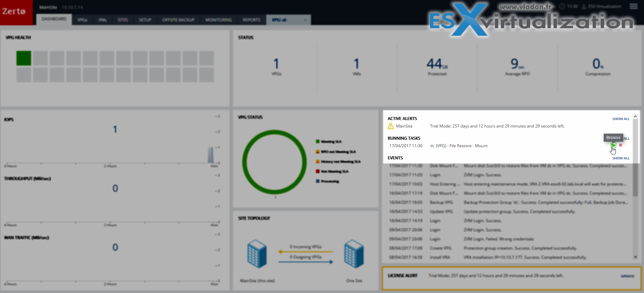Open the dc VPG link in Running Tasks
644x293 pixels.
click(432, 146)
